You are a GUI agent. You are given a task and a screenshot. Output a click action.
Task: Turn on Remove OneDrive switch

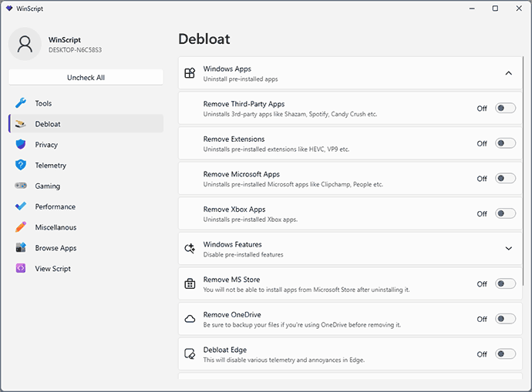click(505, 319)
